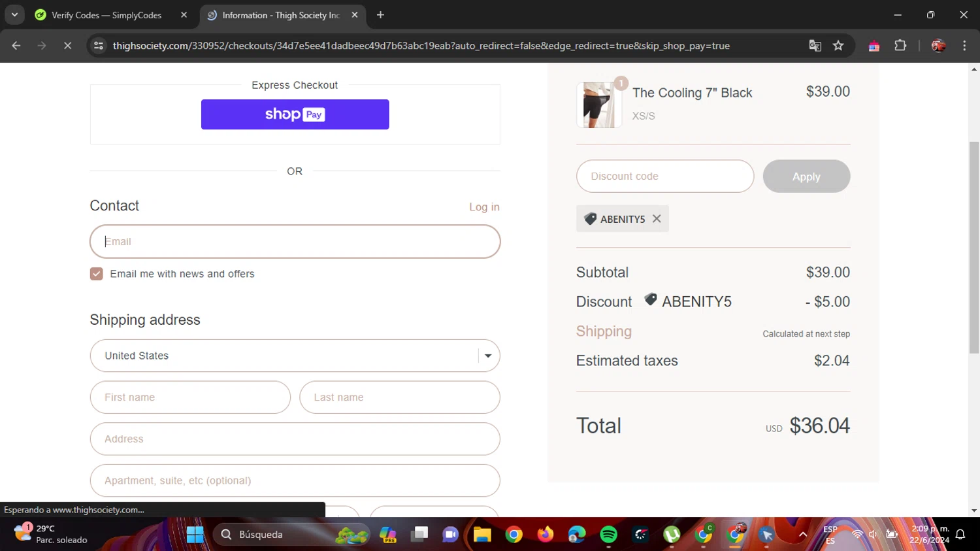Open a new browser tab
Image resolution: width=980 pixels, height=551 pixels.
pos(380,15)
